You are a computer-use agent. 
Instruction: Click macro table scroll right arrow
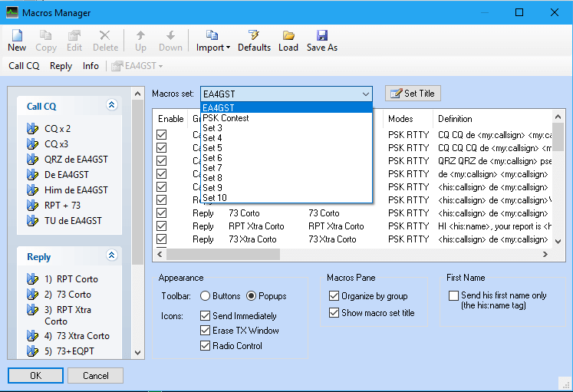click(x=545, y=254)
